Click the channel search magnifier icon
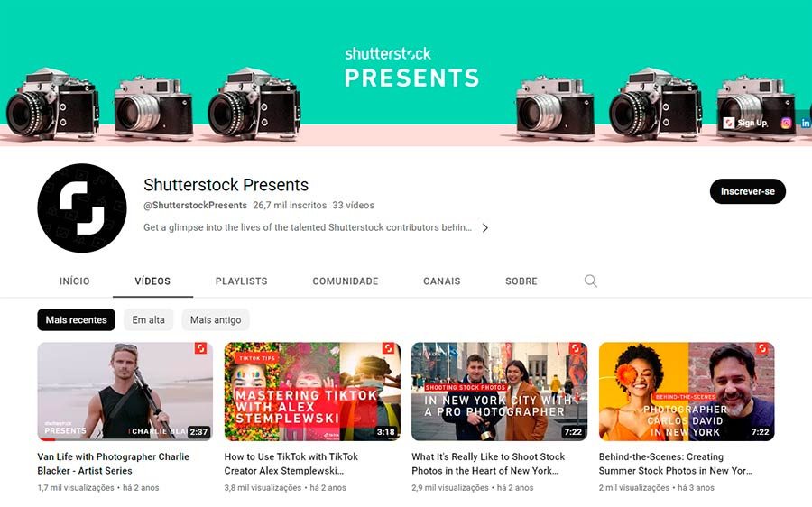812x507 pixels. (x=590, y=281)
